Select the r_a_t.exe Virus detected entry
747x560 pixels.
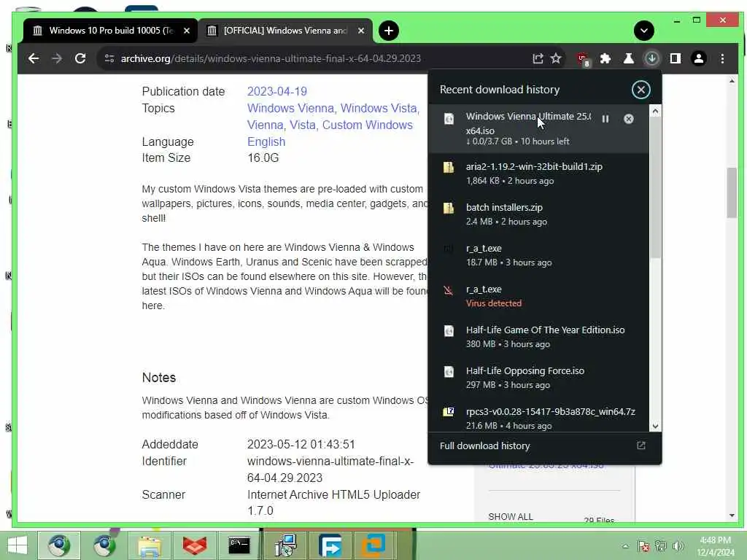538,296
